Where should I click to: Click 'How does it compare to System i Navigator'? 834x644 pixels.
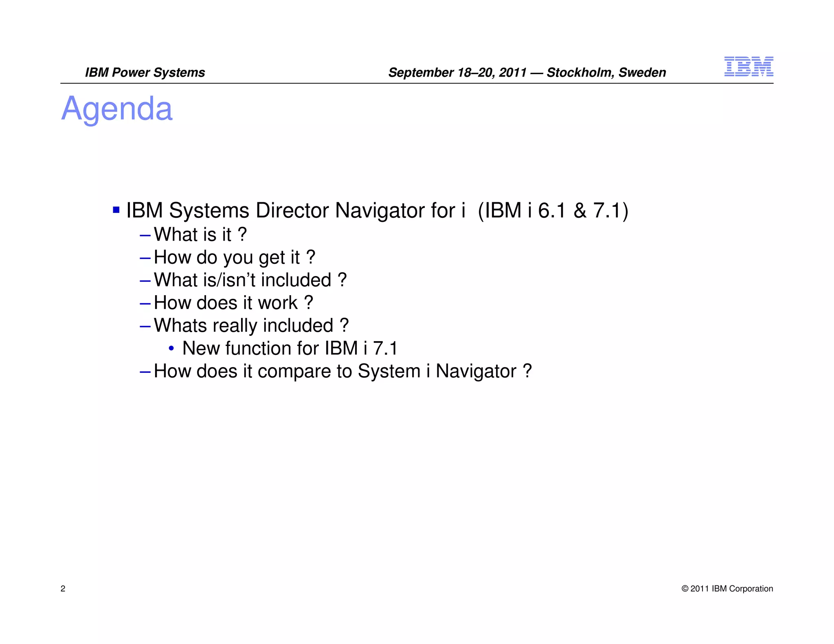tap(342, 371)
